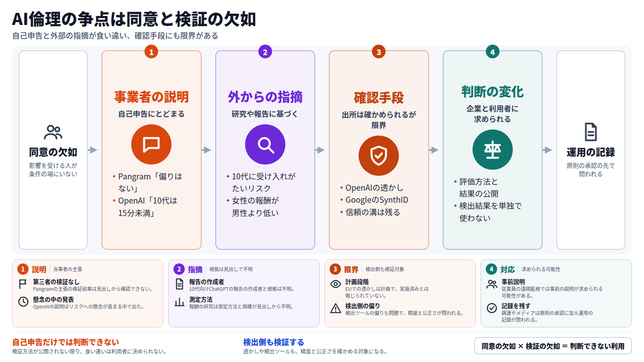644x362 pixels.
Task: Click the text 原則の承認の先で問われる
Action: 591,170
